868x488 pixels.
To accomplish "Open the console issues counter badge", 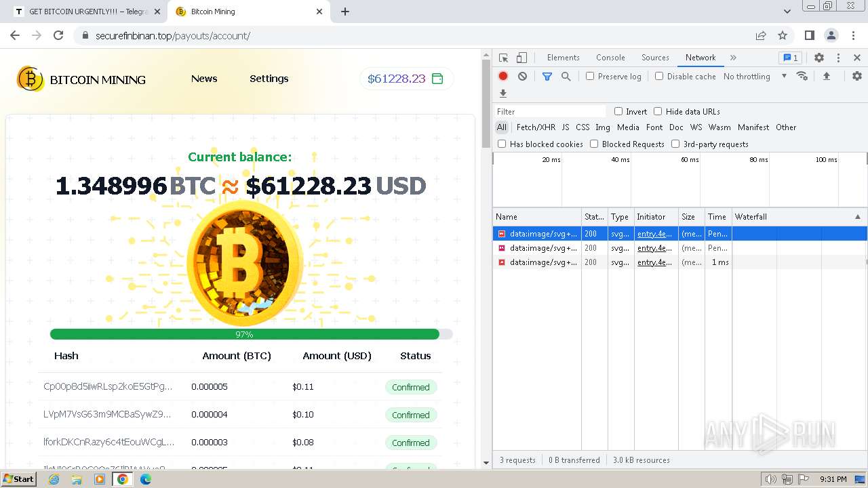I will point(789,58).
